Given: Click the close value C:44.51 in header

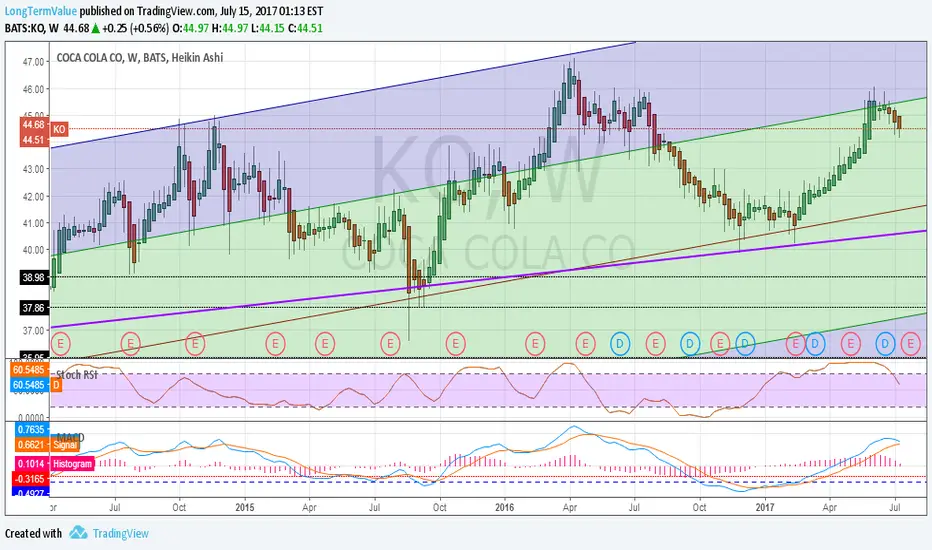Looking at the screenshot, I should [x=305, y=28].
